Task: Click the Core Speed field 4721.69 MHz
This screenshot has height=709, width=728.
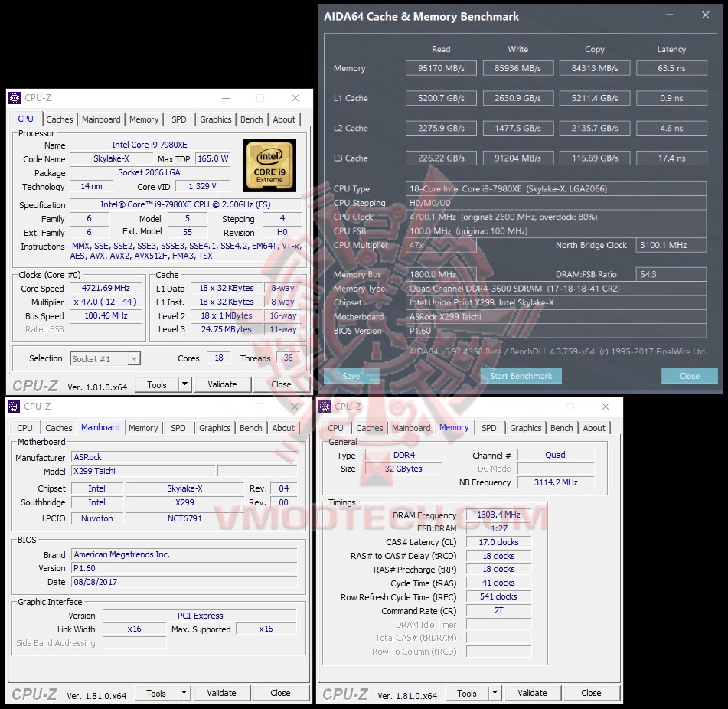Action: coord(106,288)
